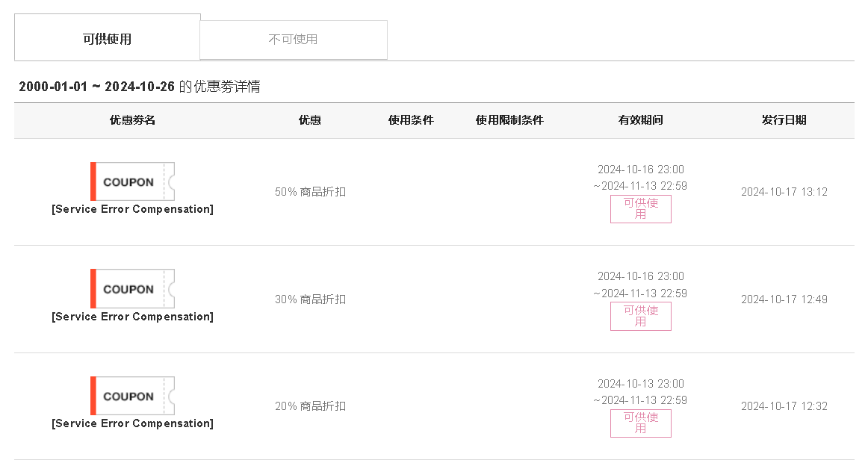
Task: Click 可供使用 button on the 20% coupon
Action: [x=640, y=423]
